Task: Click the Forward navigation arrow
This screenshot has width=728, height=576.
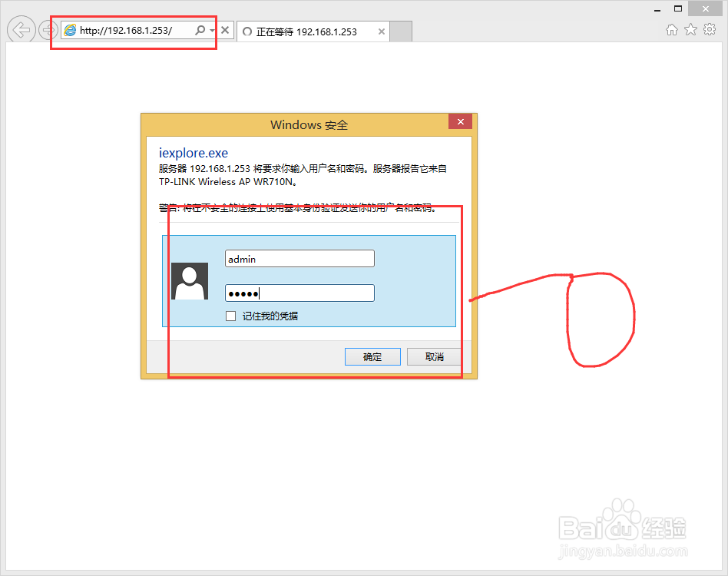Action: [x=48, y=29]
